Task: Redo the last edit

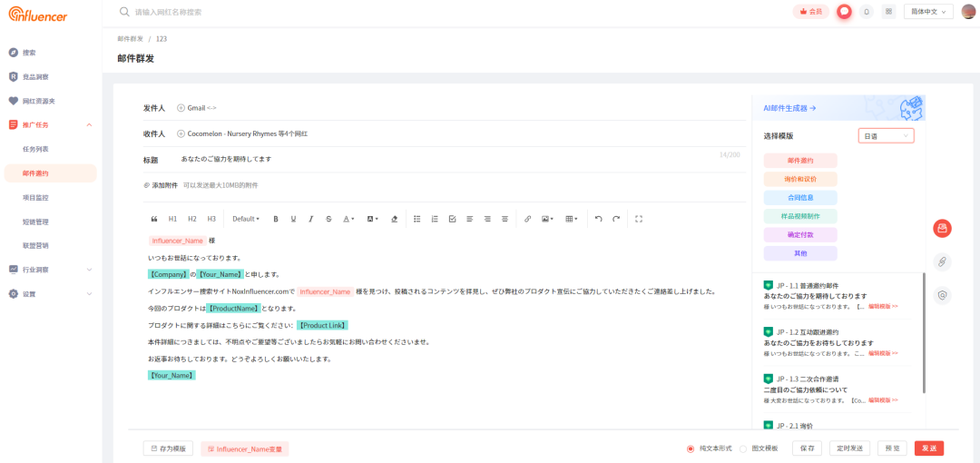Action: 615,219
